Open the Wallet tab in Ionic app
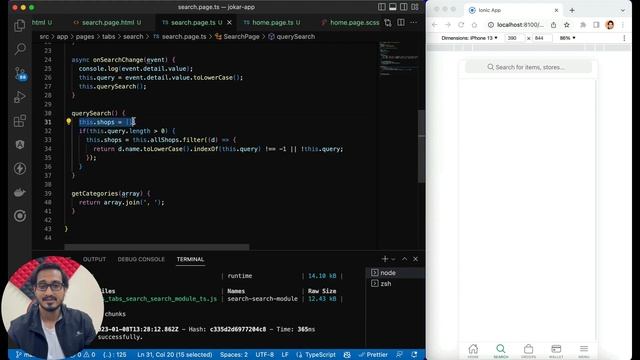Image resolution: width=640 pixels, height=360 pixels. [556, 351]
